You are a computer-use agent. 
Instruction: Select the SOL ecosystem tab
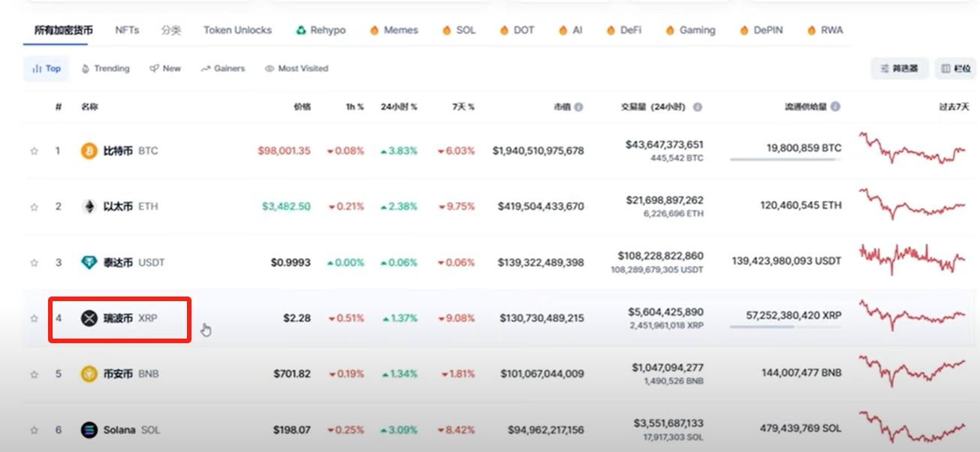click(459, 31)
